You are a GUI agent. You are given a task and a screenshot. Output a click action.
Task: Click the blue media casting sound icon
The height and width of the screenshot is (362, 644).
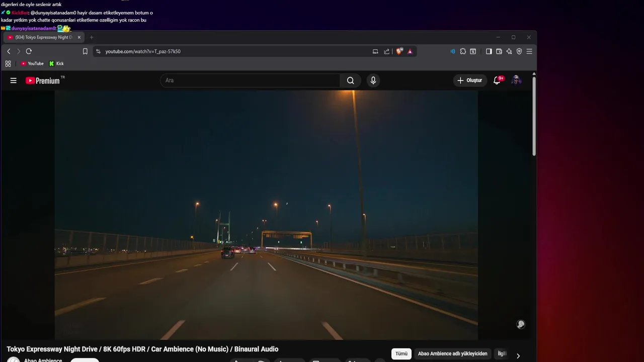[x=452, y=51]
